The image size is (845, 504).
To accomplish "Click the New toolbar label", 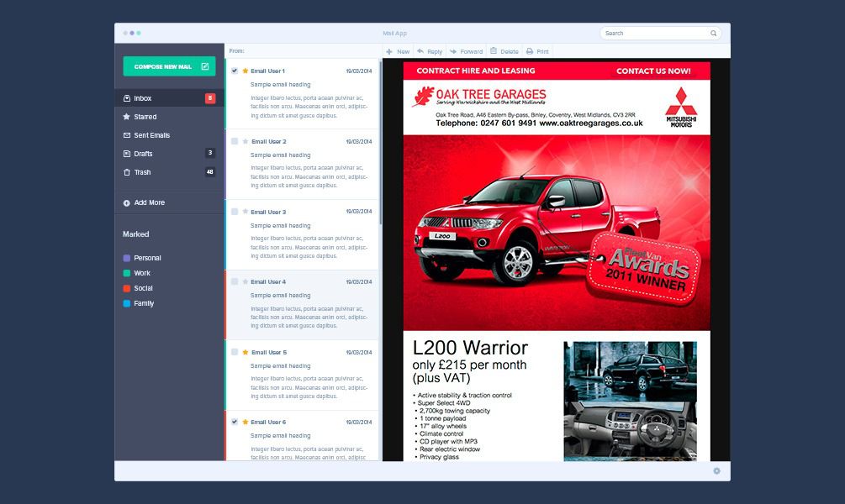I will [x=403, y=52].
